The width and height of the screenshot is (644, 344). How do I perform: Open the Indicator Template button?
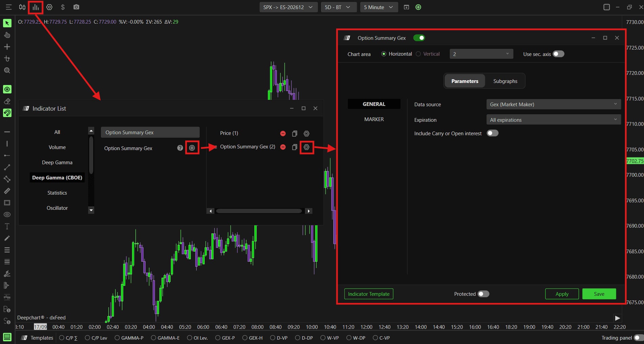(x=369, y=294)
